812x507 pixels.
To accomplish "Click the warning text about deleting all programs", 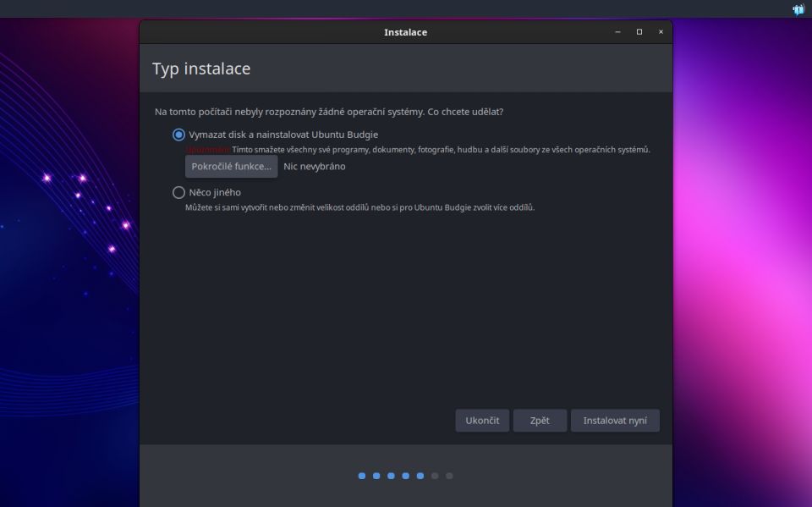I will pos(417,150).
